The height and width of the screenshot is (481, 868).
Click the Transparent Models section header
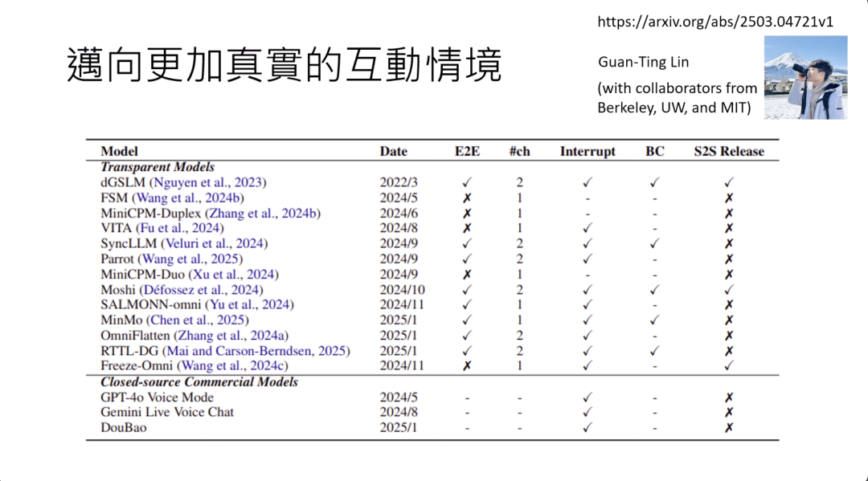[159, 167]
